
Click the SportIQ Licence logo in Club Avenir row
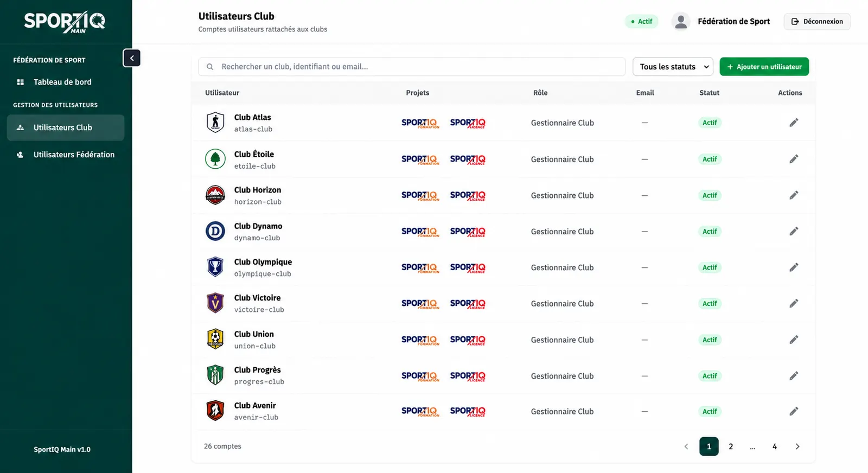click(468, 411)
